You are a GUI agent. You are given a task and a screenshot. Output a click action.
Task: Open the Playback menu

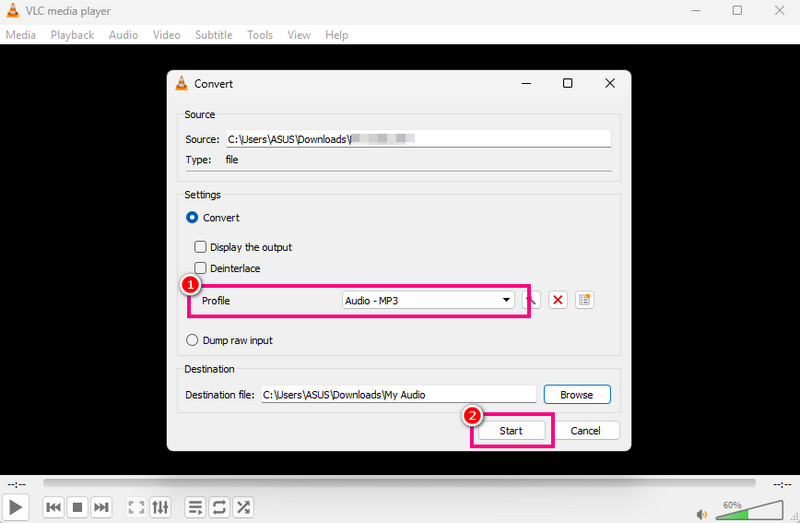[x=72, y=35]
